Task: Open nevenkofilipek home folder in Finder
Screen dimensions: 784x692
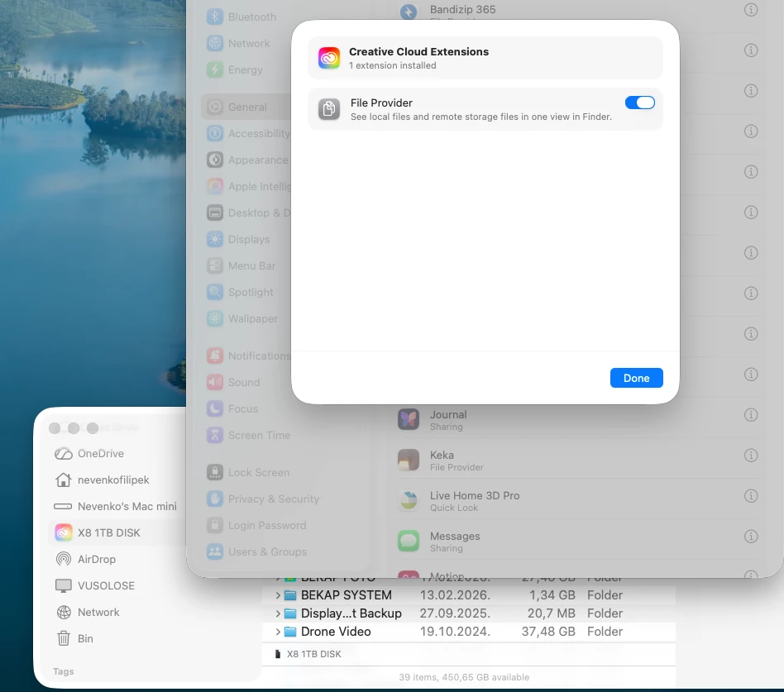Action: [102, 480]
